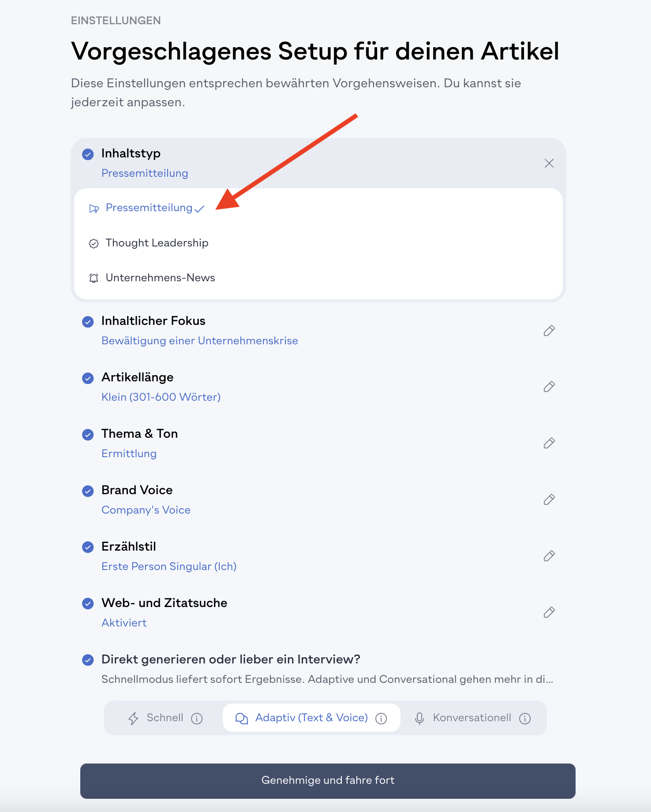
Task: Open info icon next to Konversationell
Action: coord(525,719)
